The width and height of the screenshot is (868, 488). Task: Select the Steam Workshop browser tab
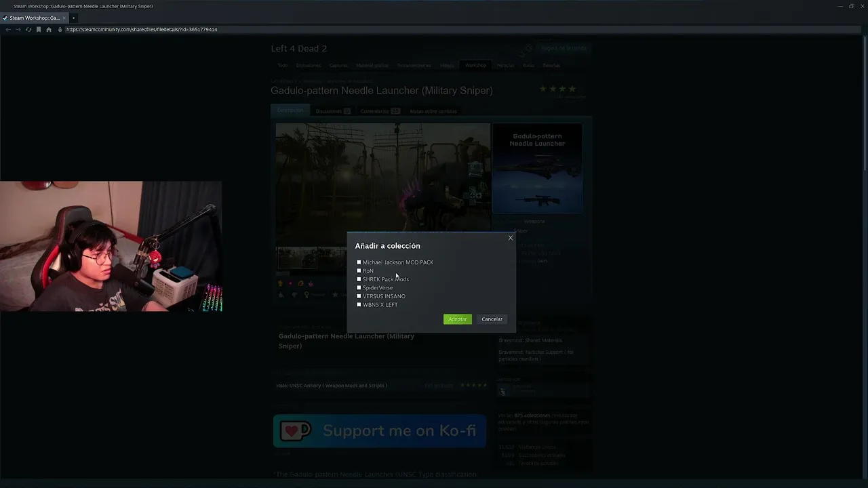34,18
